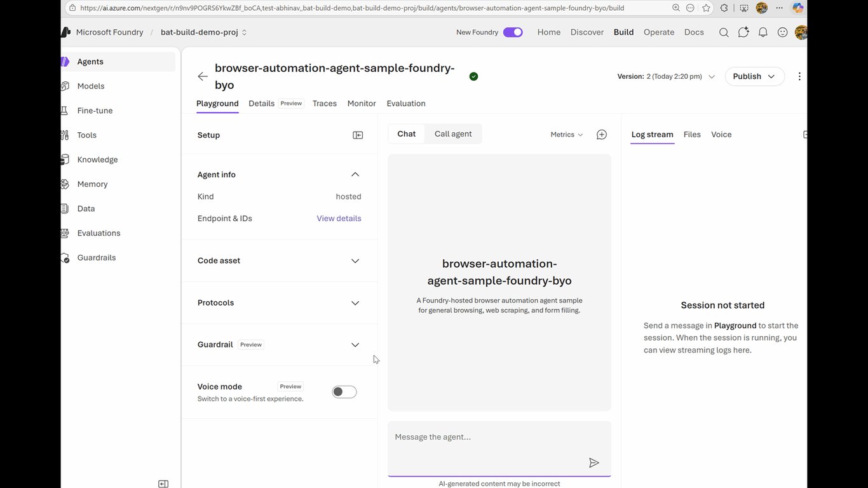Image resolution: width=868 pixels, height=488 pixels.
Task: Expand the Code asset section
Action: 280,261
